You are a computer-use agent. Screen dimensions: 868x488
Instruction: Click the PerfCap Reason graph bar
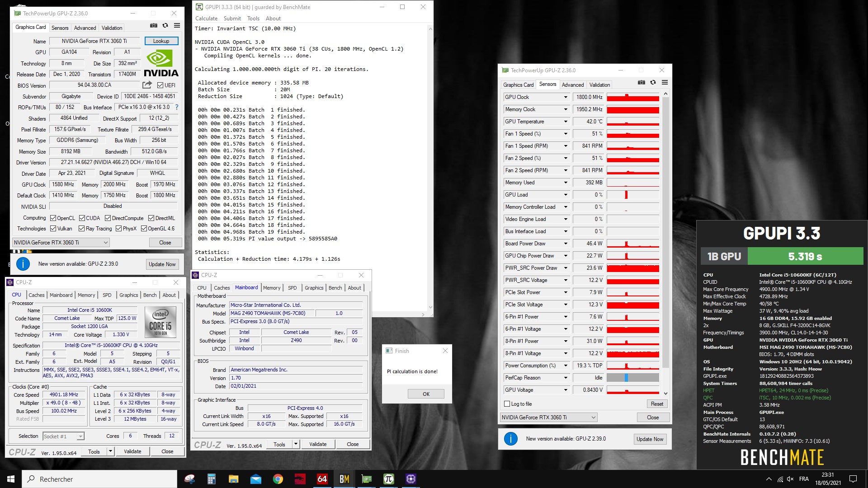pos(632,378)
